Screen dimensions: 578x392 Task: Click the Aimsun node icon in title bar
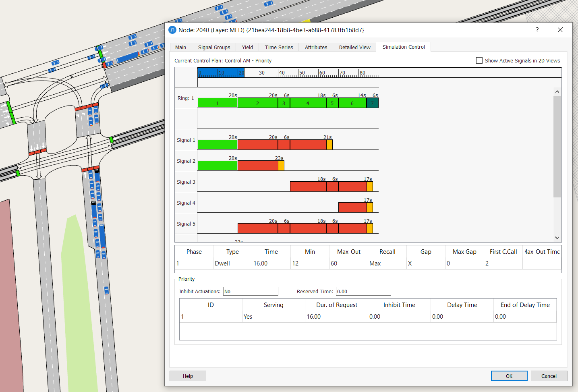click(x=172, y=30)
